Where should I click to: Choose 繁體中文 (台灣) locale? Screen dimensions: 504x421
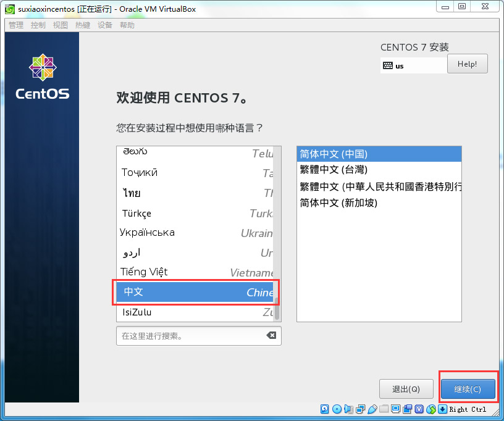point(379,170)
